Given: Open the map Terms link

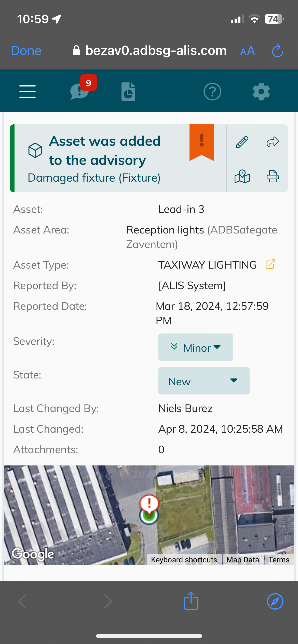Looking at the screenshot, I should [279, 560].
